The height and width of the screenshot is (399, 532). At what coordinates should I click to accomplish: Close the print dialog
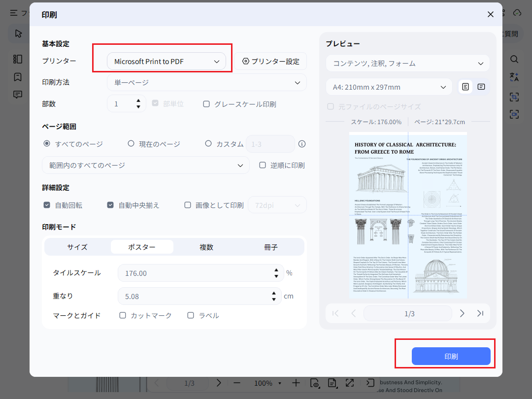[490, 14]
